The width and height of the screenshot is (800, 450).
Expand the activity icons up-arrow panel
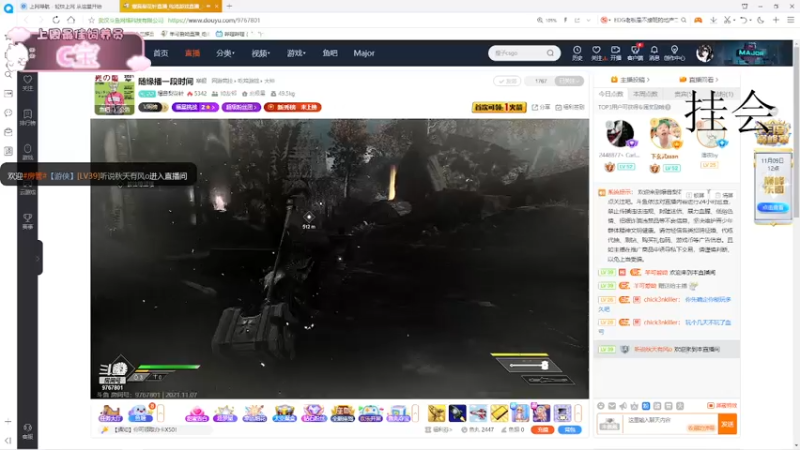(x=415, y=413)
